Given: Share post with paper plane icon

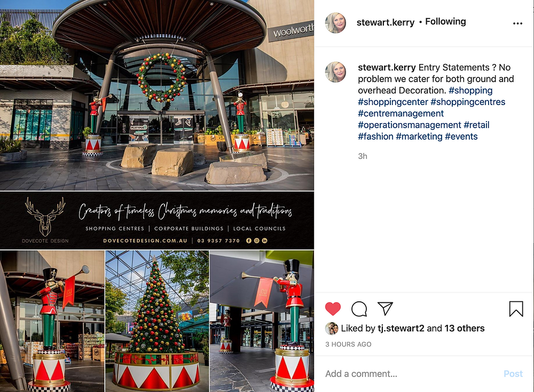Looking at the screenshot, I should [385, 308].
